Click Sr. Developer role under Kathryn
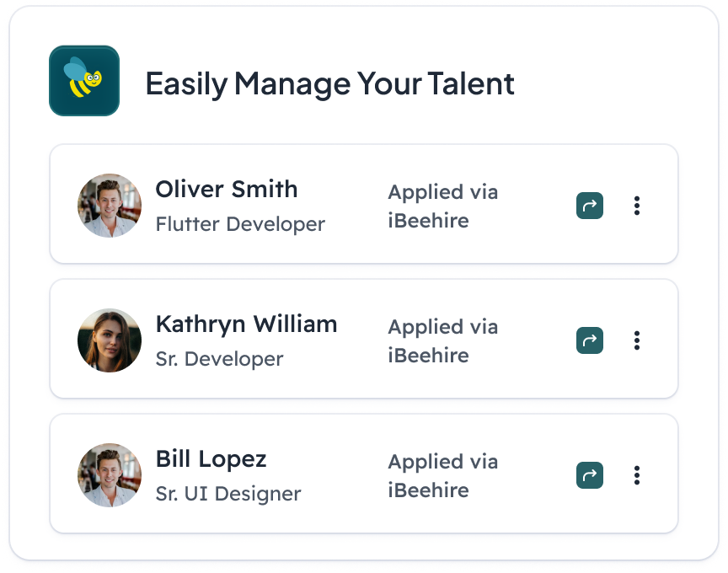 219,359
